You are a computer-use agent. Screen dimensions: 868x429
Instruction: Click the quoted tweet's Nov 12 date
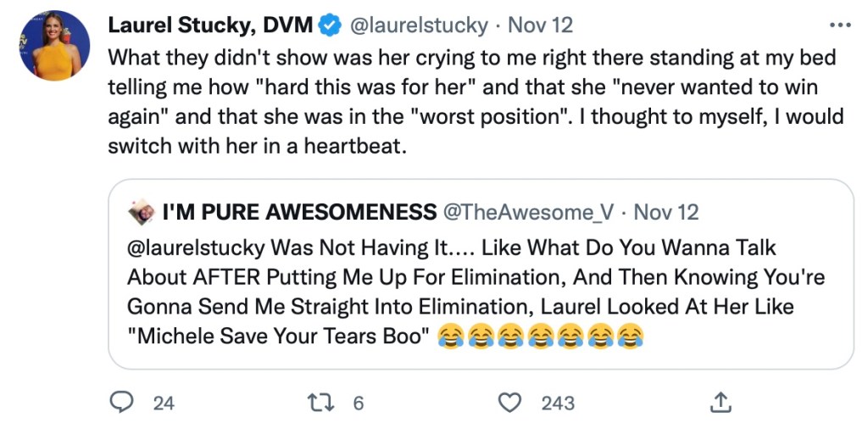pos(666,212)
